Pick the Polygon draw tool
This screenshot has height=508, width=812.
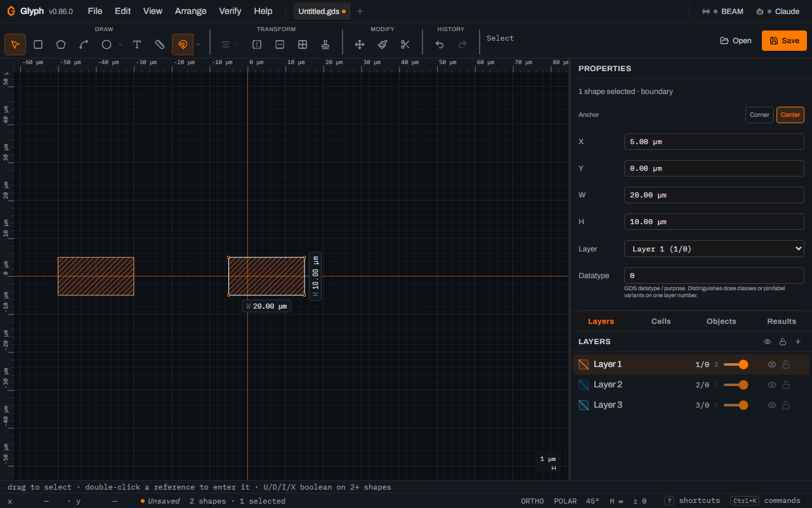pos(61,44)
